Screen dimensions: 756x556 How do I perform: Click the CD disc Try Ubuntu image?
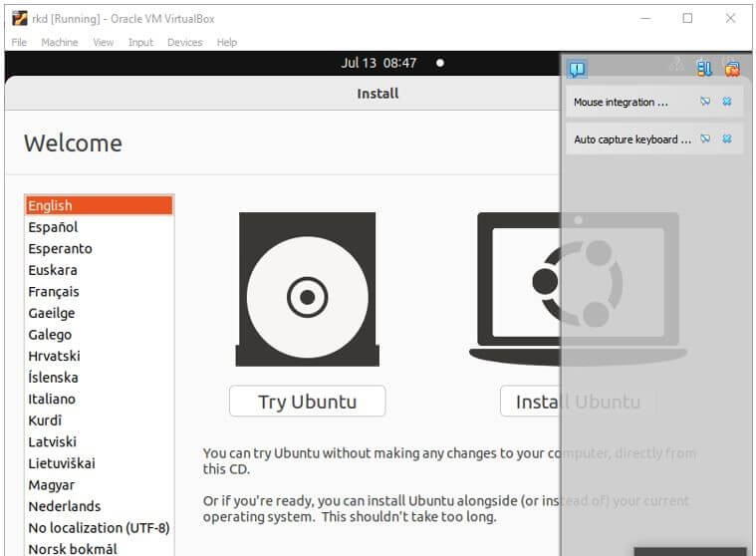click(x=307, y=289)
